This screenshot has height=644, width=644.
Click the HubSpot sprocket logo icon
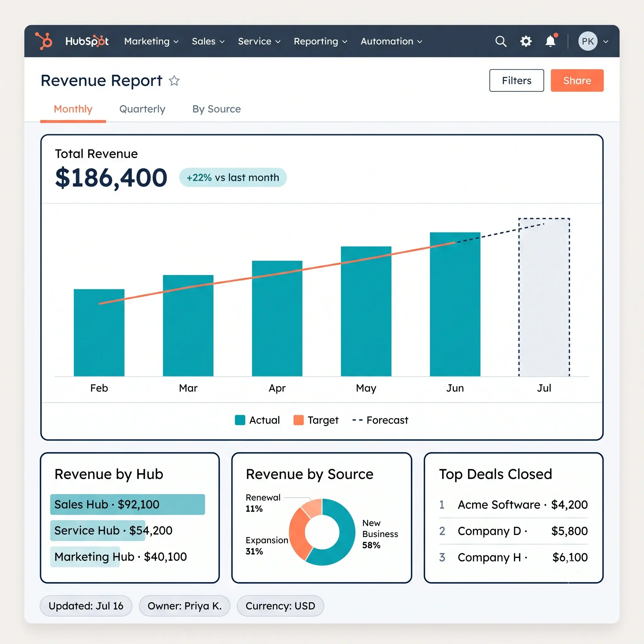[x=44, y=41]
